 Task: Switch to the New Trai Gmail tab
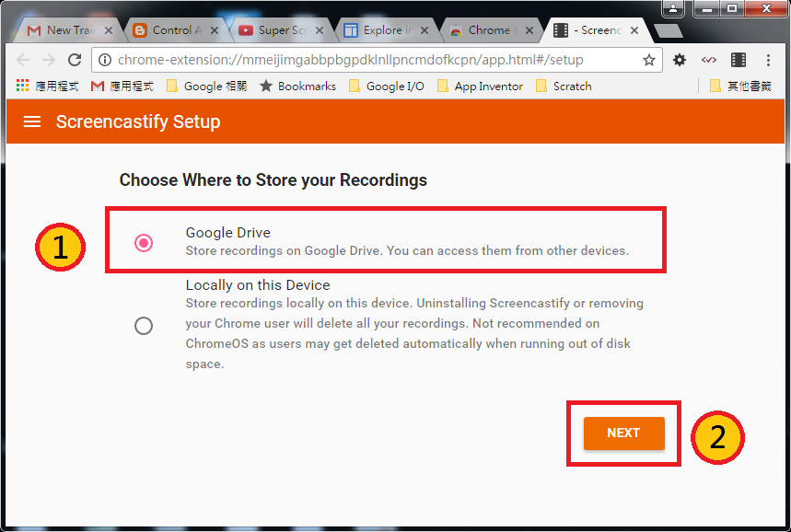point(63,30)
